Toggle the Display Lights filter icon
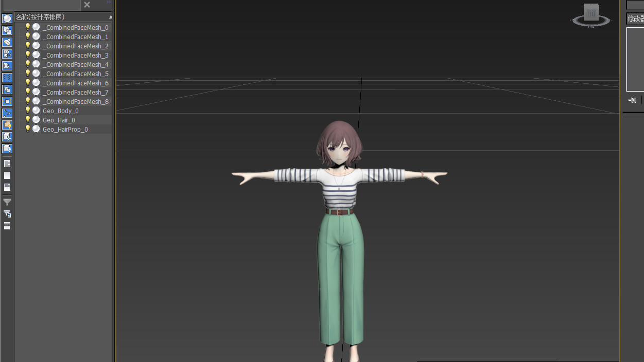This screenshot has width=644, height=362. [x=7, y=42]
